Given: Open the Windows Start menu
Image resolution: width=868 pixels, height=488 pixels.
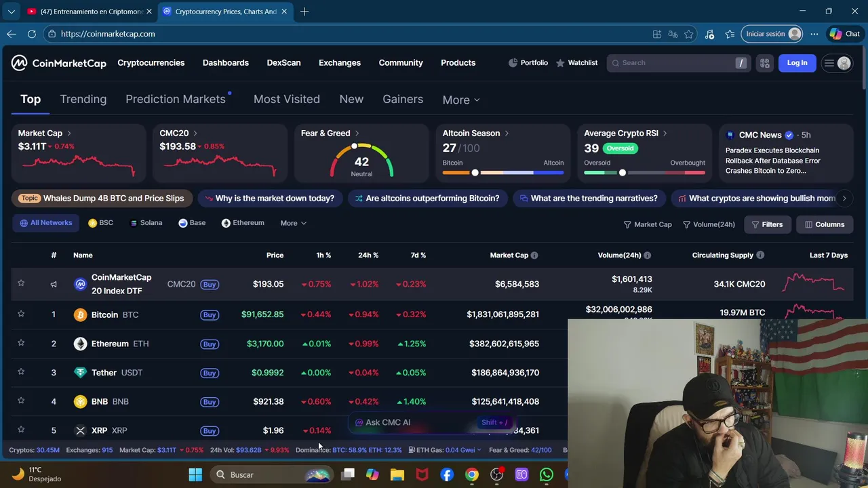Looking at the screenshot, I should (x=195, y=474).
